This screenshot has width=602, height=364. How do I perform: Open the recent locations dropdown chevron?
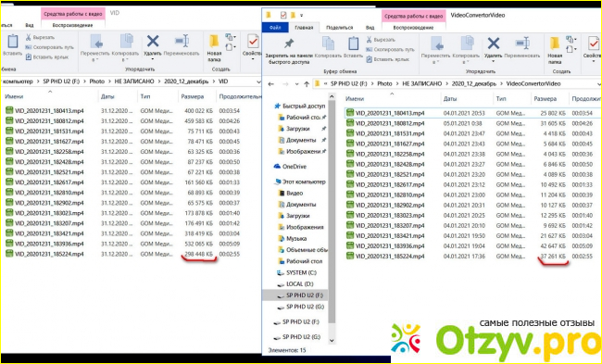pos(296,83)
